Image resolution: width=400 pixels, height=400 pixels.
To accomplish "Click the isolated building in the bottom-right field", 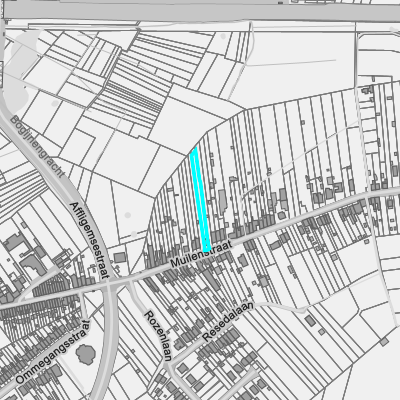I will [x=310, y=321].
